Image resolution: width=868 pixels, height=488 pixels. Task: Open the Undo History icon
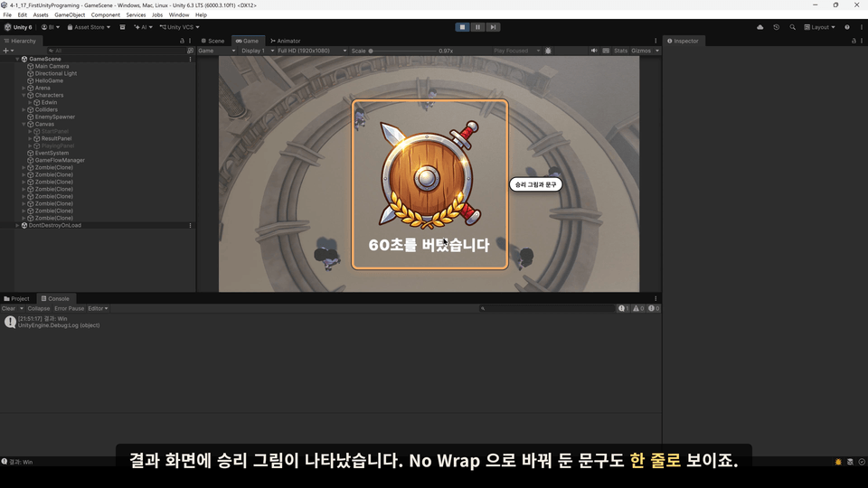776,27
